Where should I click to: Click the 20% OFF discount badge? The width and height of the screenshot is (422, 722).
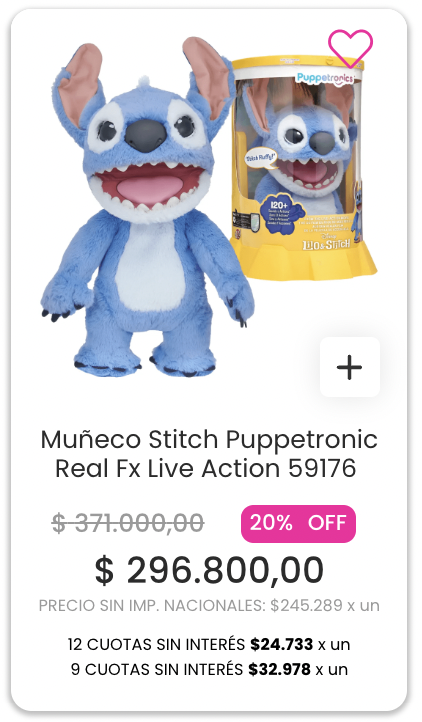(298, 524)
